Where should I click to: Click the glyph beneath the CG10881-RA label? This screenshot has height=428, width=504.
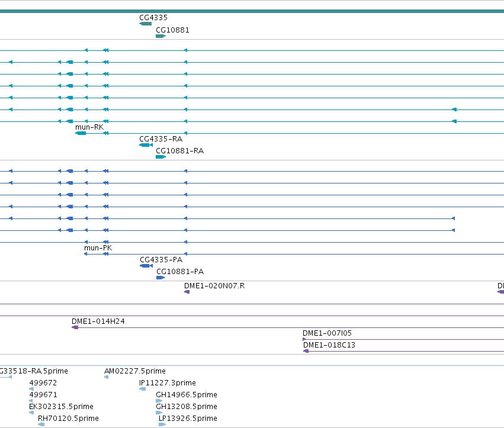click(160, 157)
